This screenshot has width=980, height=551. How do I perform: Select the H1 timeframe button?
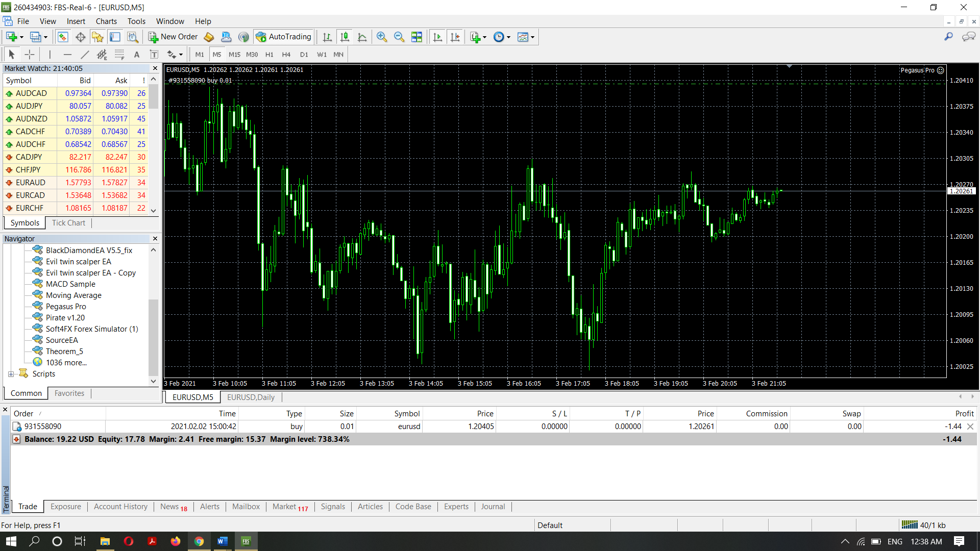[269, 55]
